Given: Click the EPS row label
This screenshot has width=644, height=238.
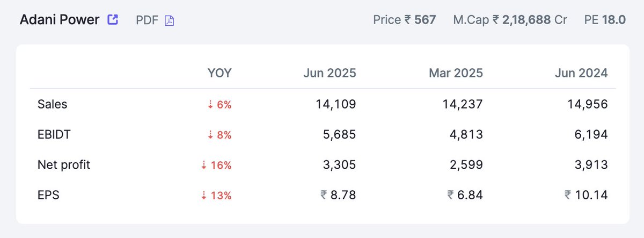Looking at the screenshot, I should coord(48,196).
